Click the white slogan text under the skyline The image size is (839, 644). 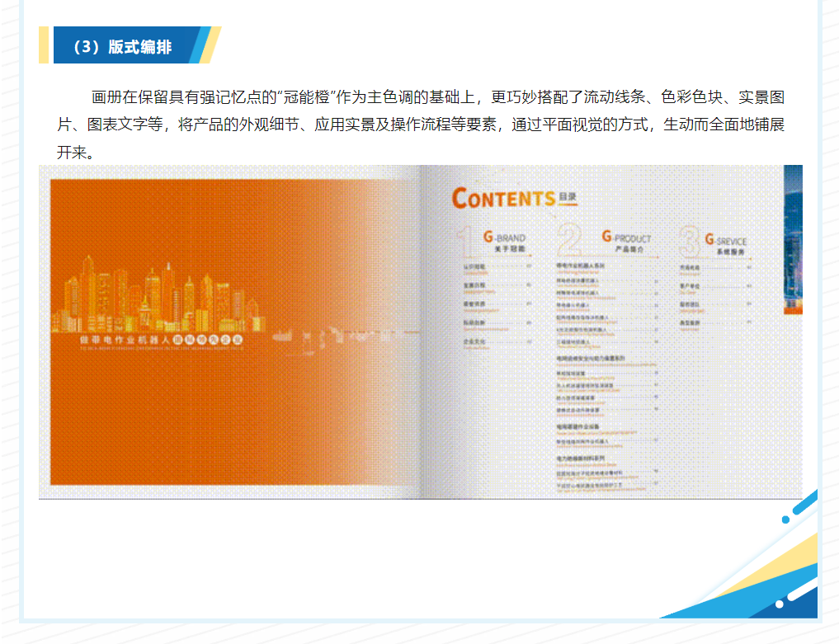click(148, 339)
